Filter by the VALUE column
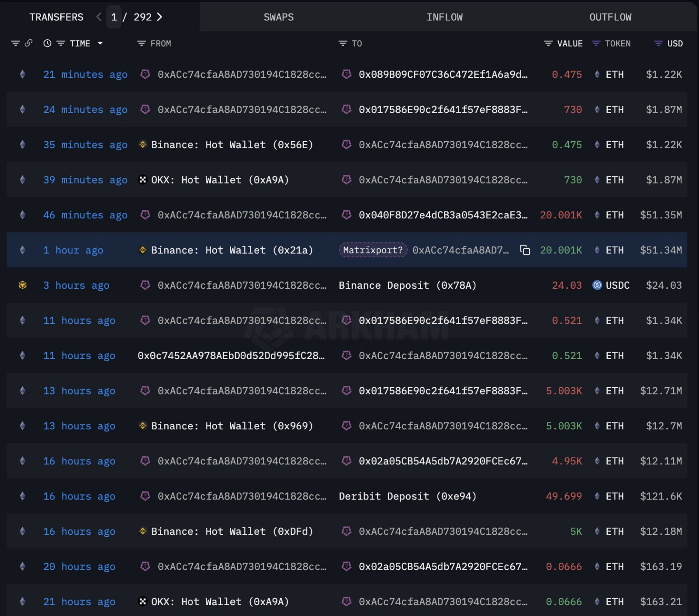Image resolution: width=699 pixels, height=616 pixels. 548,43
